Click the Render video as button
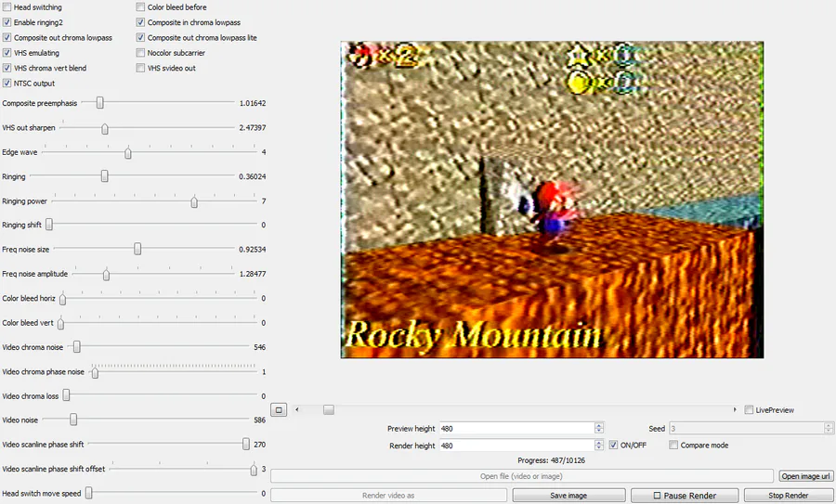This screenshot has height=504, width=836. [x=388, y=496]
